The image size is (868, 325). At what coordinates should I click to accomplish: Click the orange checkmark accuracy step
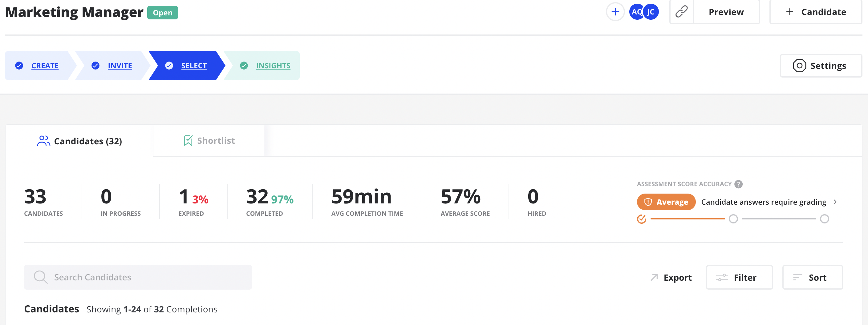pos(642,219)
